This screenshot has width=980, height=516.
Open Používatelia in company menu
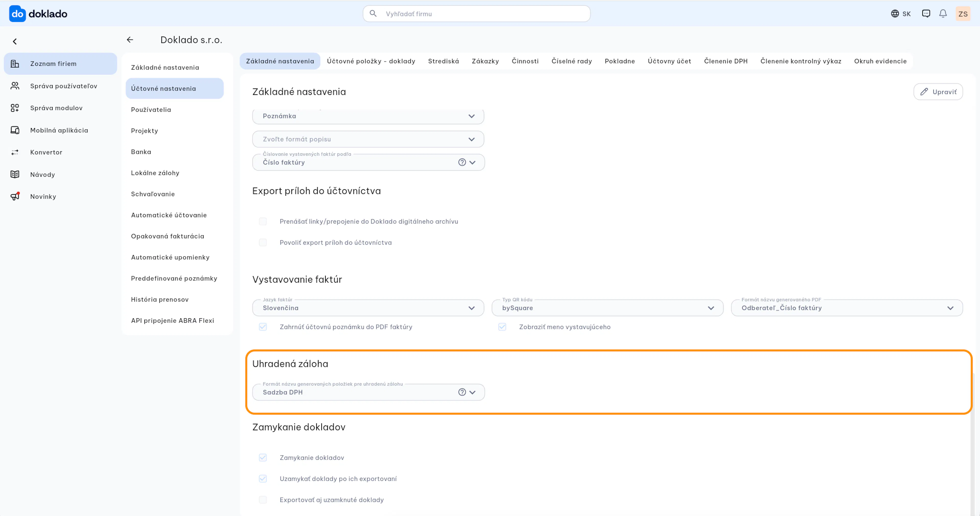click(175, 109)
